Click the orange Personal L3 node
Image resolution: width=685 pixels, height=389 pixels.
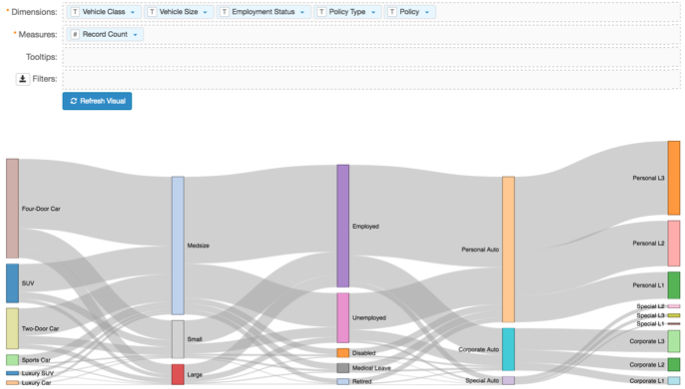pos(674,178)
